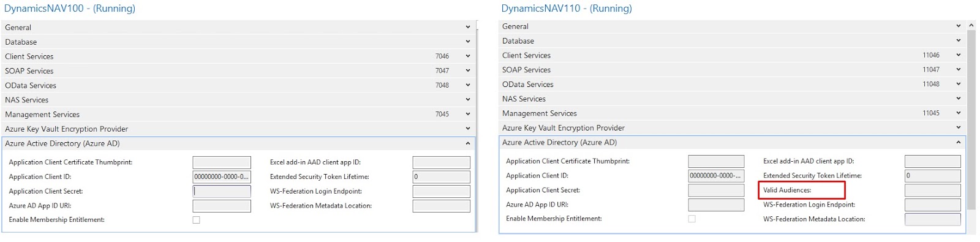Click Valid Audiences input field in DynamicsNAV110

(x=933, y=190)
